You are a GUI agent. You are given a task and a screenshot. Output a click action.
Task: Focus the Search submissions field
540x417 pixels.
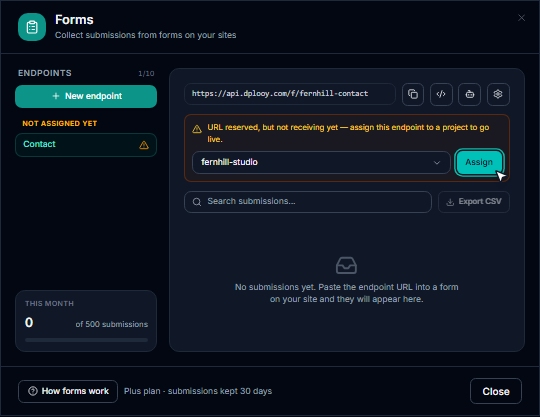(x=308, y=202)
